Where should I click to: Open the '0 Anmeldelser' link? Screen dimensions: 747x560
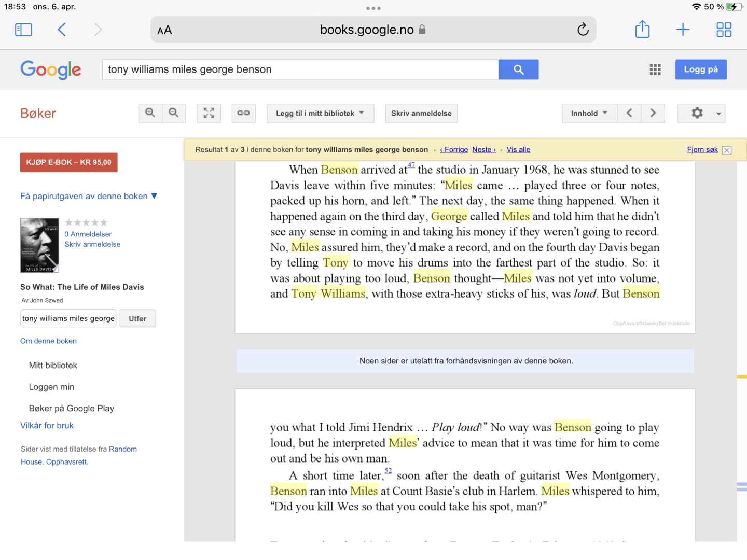pyautogui.click(x=88, y=234)
